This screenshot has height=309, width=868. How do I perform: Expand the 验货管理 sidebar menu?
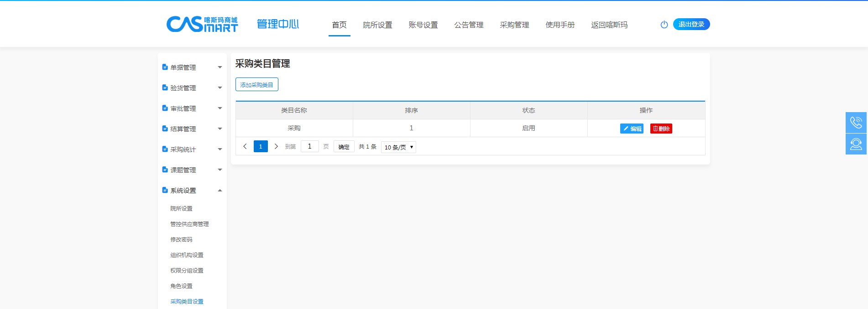pyautogui.click(x=192, y=88)
